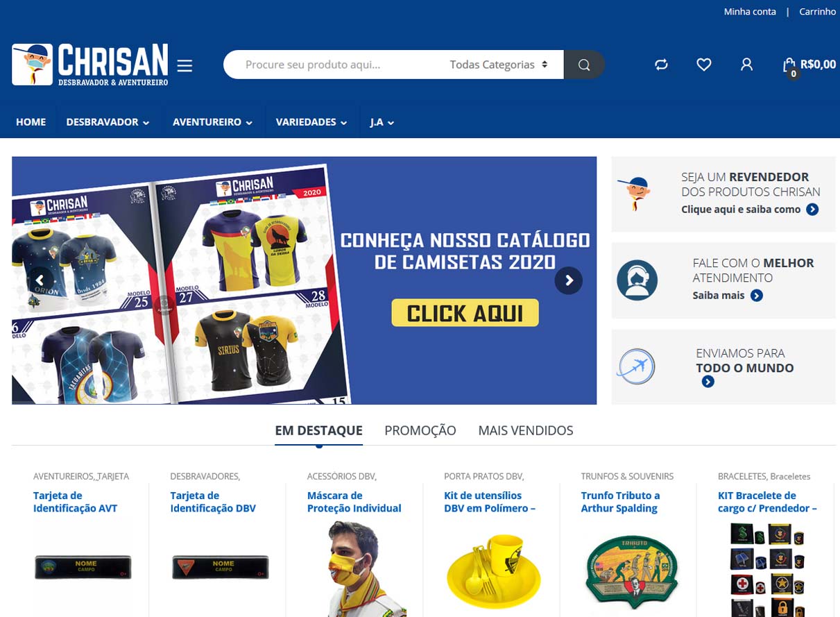This screenshot has height=617, width=840.
Task: Switch to the MAIS VENDIDOS tab
Action: (526, 430)
